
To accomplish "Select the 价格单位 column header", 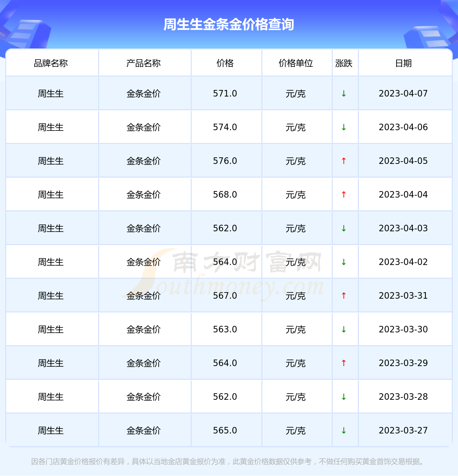I will (x=296, y=63).
